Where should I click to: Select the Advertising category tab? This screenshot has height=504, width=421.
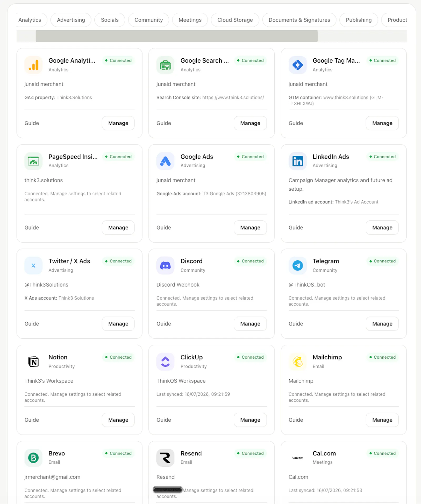[x=71, y=20]
